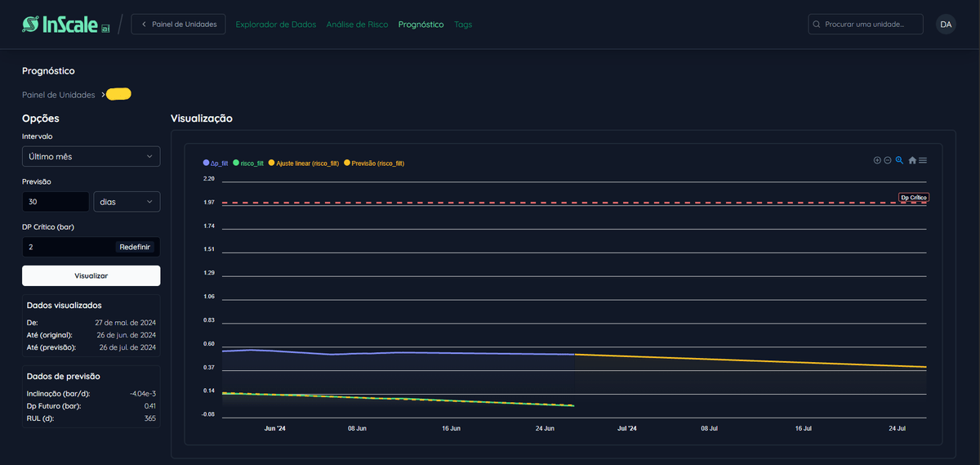Select the Prognóstico tab
Screen dimensions: 980x465
(x=421, y=25)
